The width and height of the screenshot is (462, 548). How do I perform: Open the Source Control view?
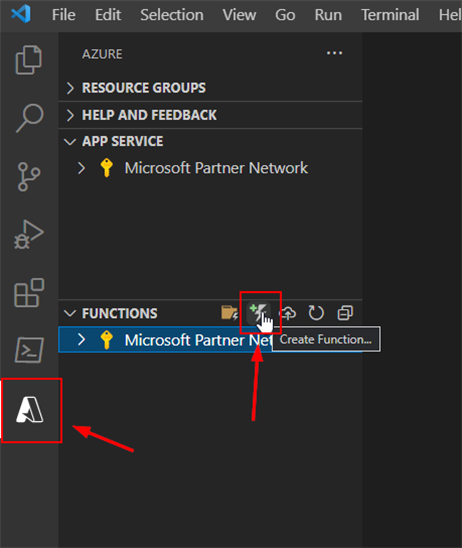(x=29, y=176)
